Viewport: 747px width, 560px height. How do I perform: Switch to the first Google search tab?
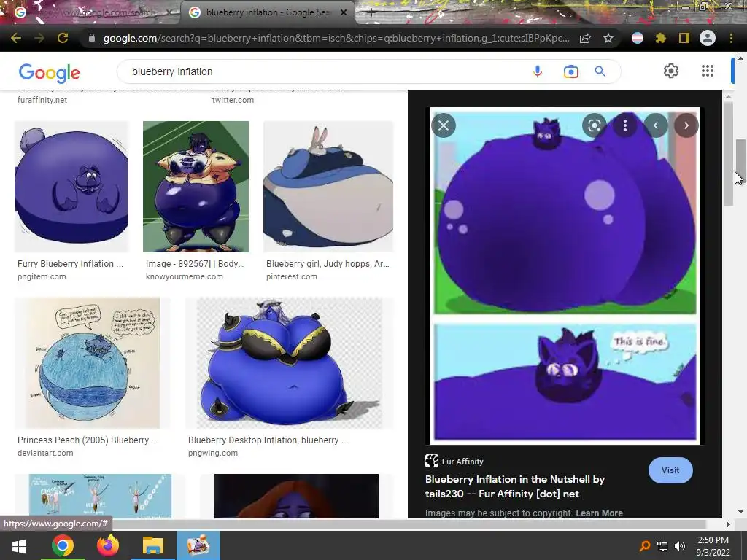(90, 12)
